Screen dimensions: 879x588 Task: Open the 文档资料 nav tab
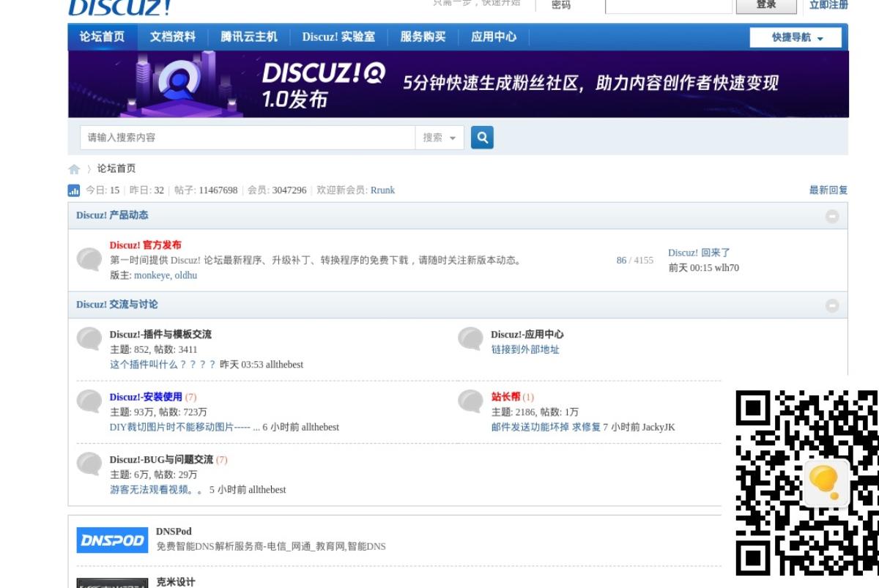[x=173, y=37]
